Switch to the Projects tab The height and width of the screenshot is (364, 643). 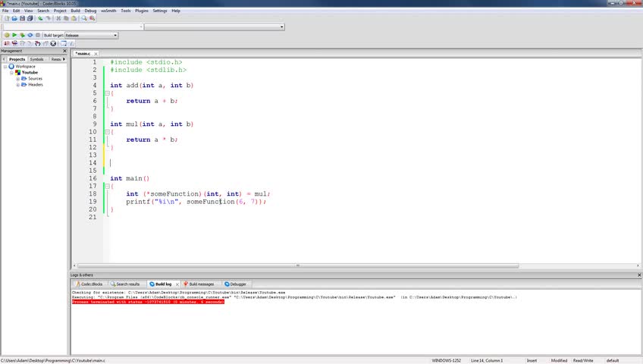click(17, 59)
